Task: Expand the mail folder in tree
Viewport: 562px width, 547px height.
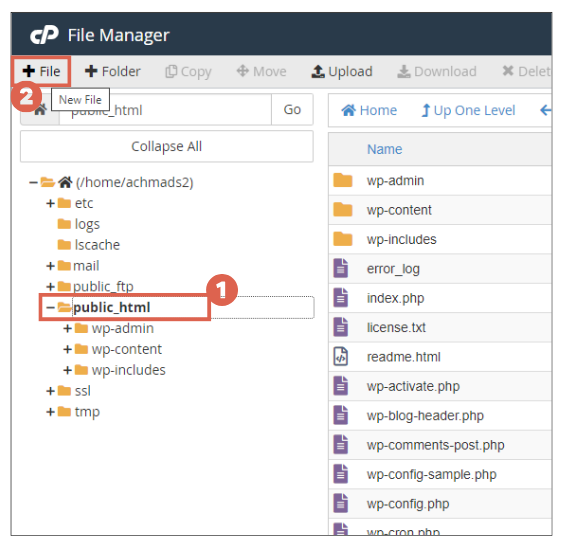Action: pos(51,266)
